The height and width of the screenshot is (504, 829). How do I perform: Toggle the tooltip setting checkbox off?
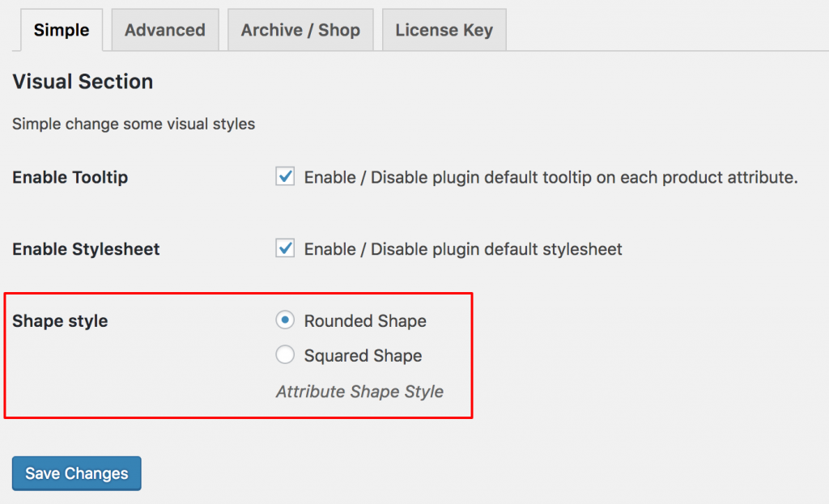tap(284, 176)
